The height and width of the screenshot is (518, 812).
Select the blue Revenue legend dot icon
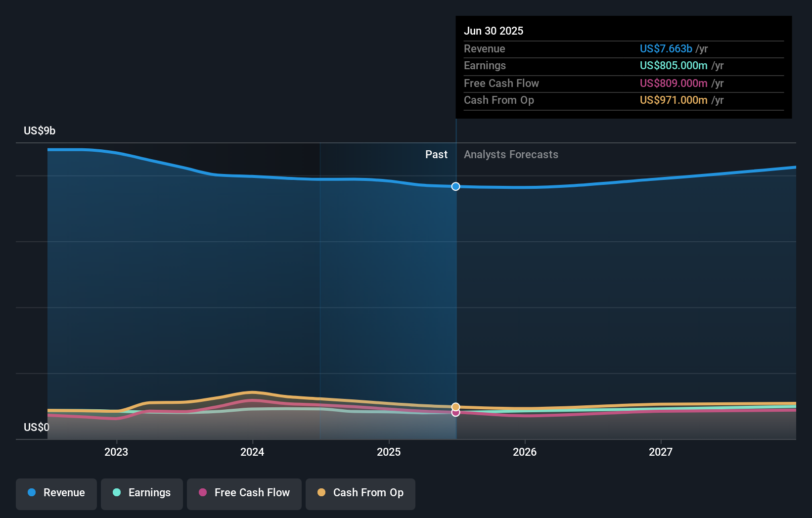(32, 493)
